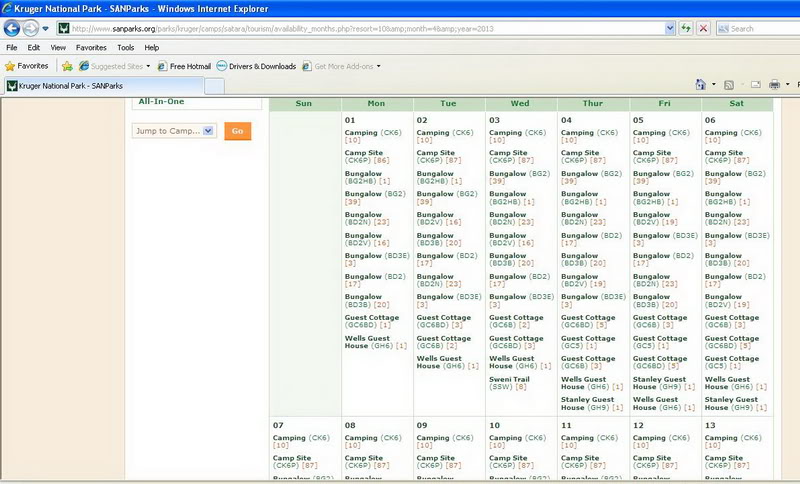This screenshot has height=484, width=800.
Task: Click the Favorites star button
Action: [x=27, y=66]
